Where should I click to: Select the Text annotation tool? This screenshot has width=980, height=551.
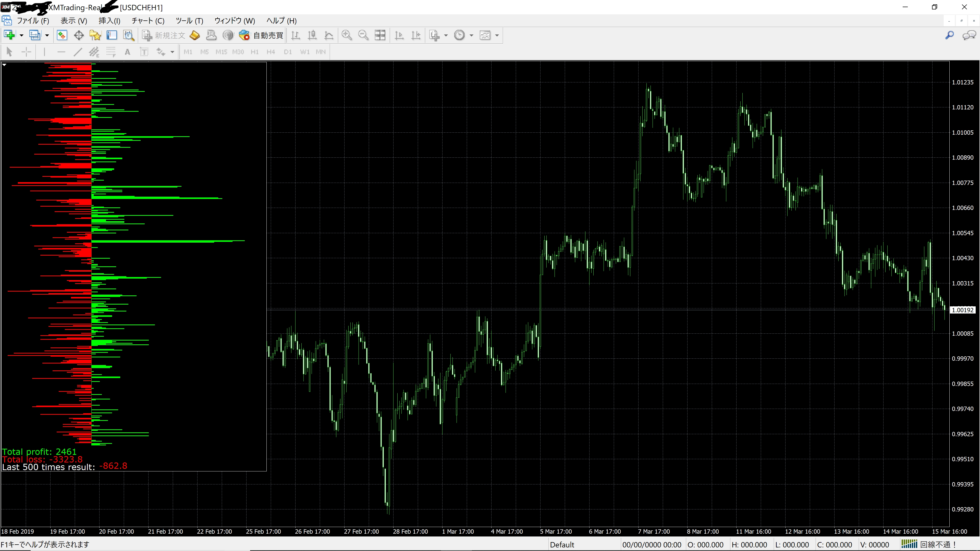[x=127, y=52]
